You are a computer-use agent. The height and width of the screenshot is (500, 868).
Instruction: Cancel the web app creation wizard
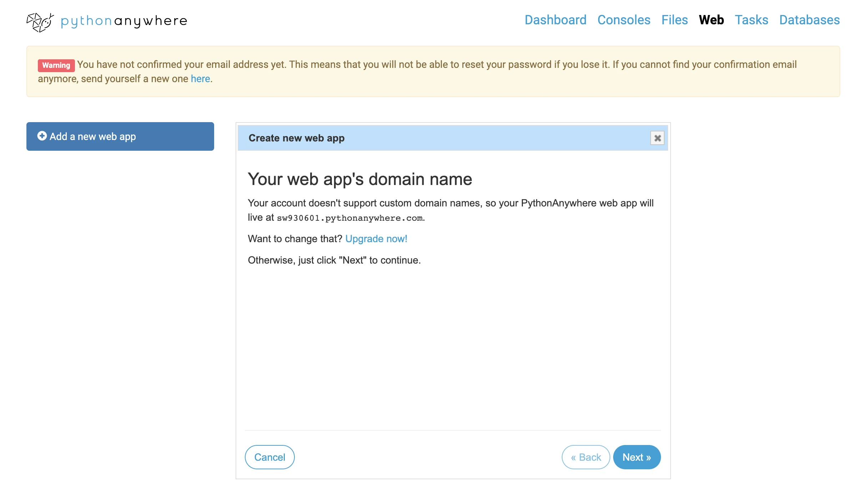269,457
